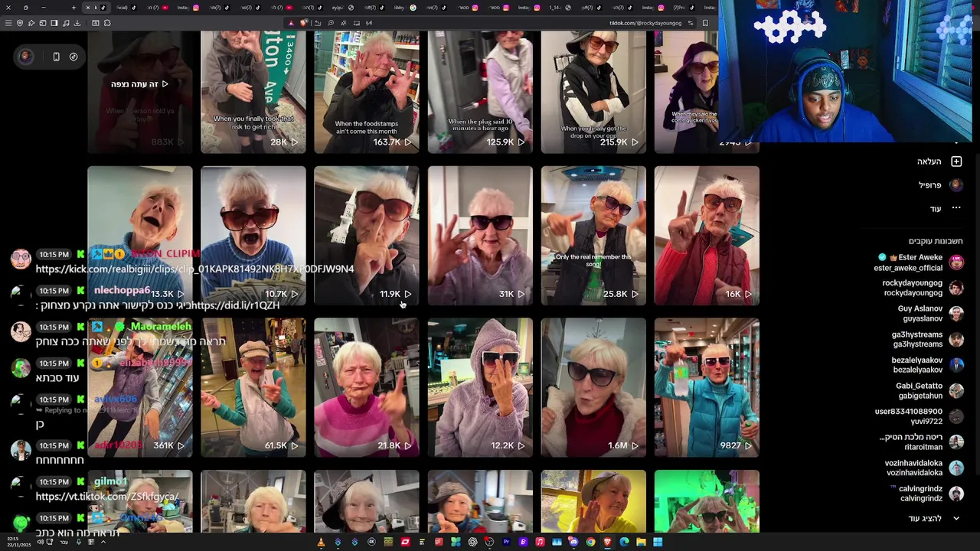
Task: Open the video with 25.8K views
Action: pos(593,236)
